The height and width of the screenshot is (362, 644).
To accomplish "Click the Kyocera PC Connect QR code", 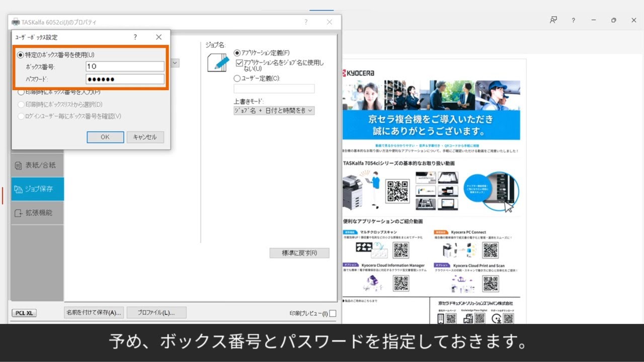I will point(490,250).
